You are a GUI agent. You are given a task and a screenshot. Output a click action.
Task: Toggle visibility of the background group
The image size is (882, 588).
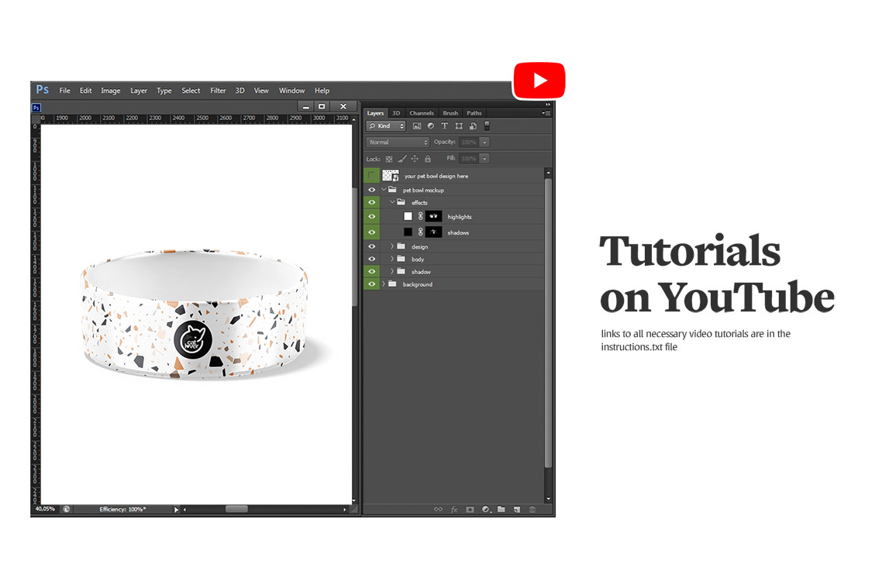[x=372, y=284]
